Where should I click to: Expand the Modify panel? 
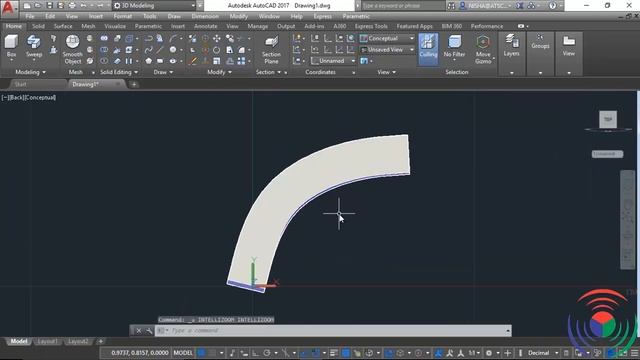click(x=219, y=72)
